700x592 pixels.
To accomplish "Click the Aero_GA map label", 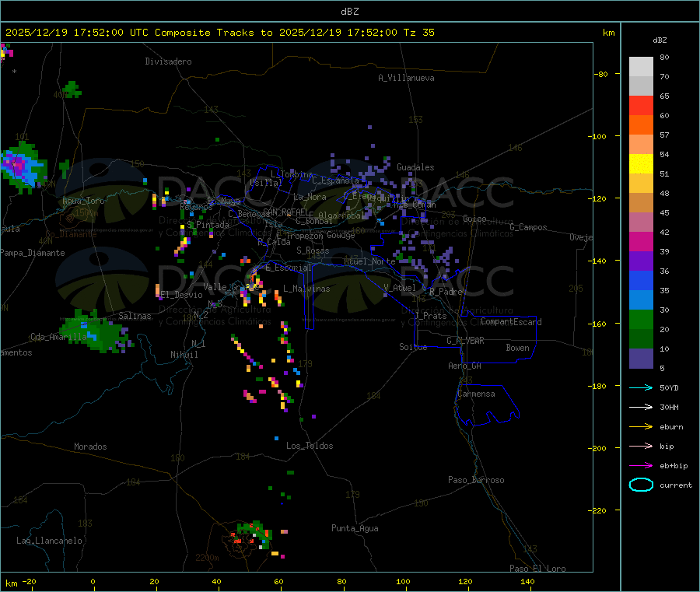I will point(465,366).
